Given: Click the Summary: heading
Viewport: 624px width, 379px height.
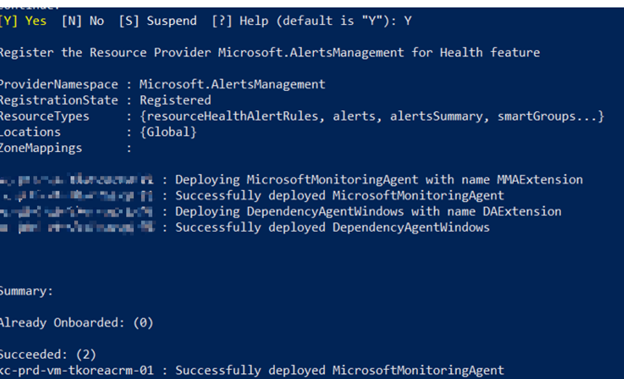Looking at the screenshot, I should tap(26, 291).
